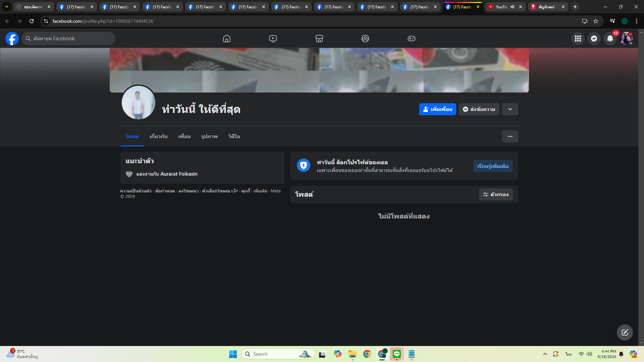Switch to the เกี่ยวกับ tab

[x=158, y=136]
